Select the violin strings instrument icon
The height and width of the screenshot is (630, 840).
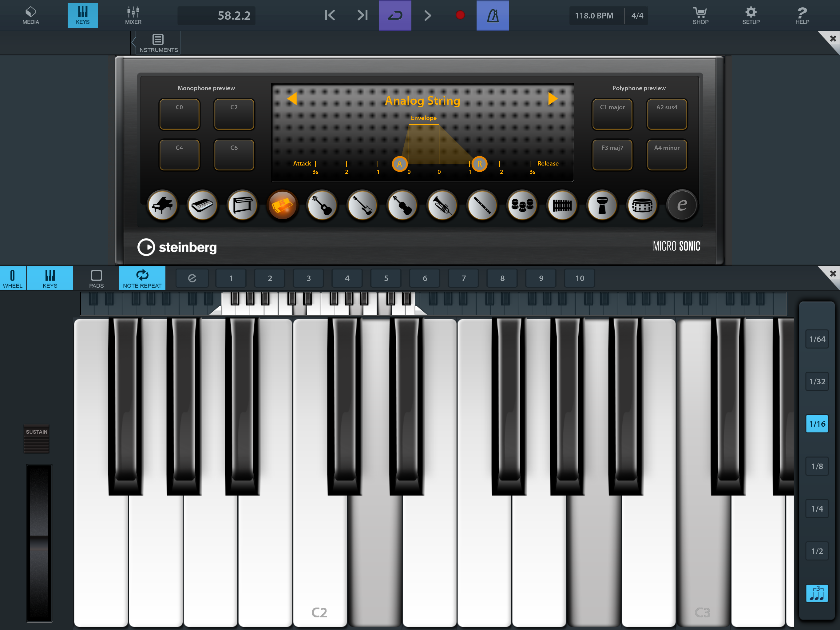[x=402, y=205]
